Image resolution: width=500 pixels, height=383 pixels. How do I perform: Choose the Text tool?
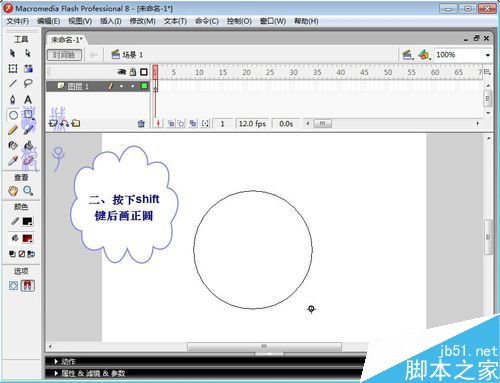(28, 100)
